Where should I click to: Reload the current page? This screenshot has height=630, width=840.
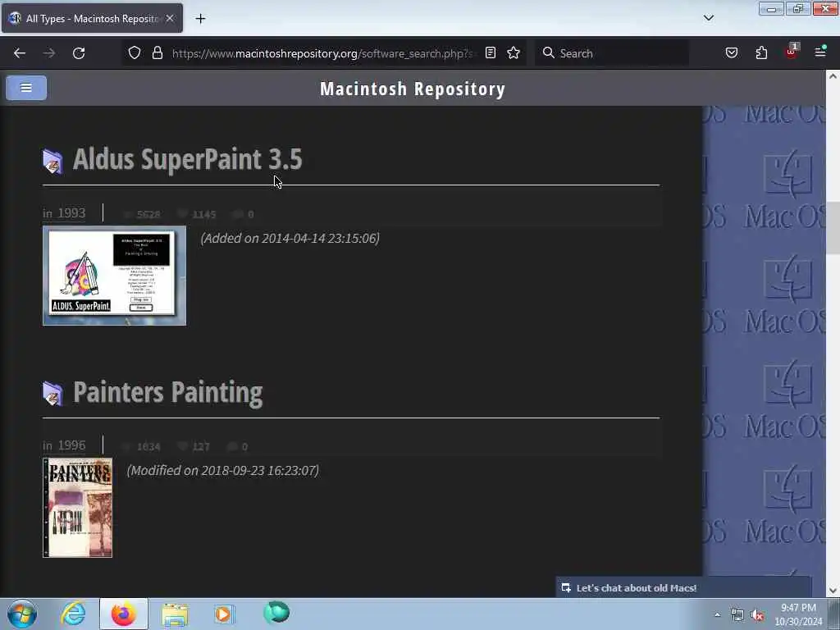click(79, 53)
